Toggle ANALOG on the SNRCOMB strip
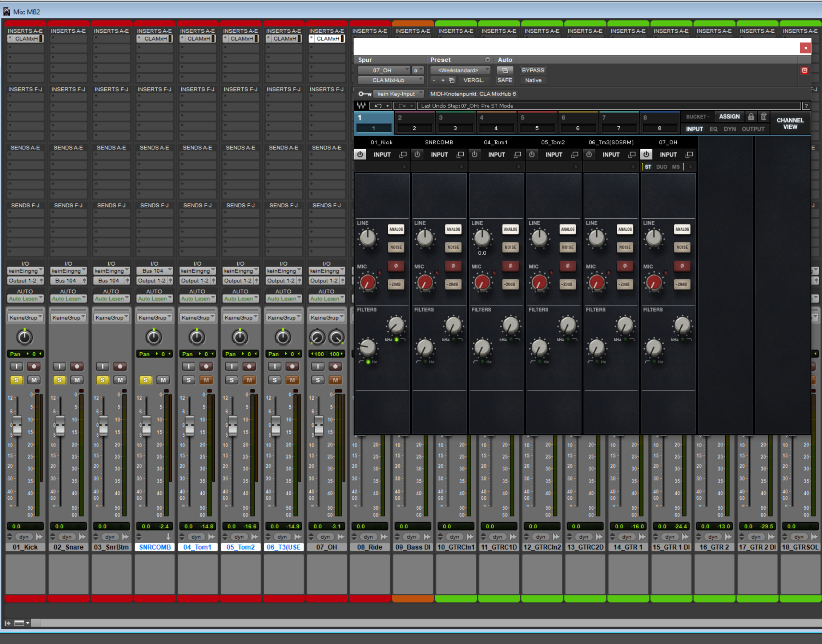Image resolution: width=822 pixels, height=644 pixels. pyautogui.click(x=453, y=229)
